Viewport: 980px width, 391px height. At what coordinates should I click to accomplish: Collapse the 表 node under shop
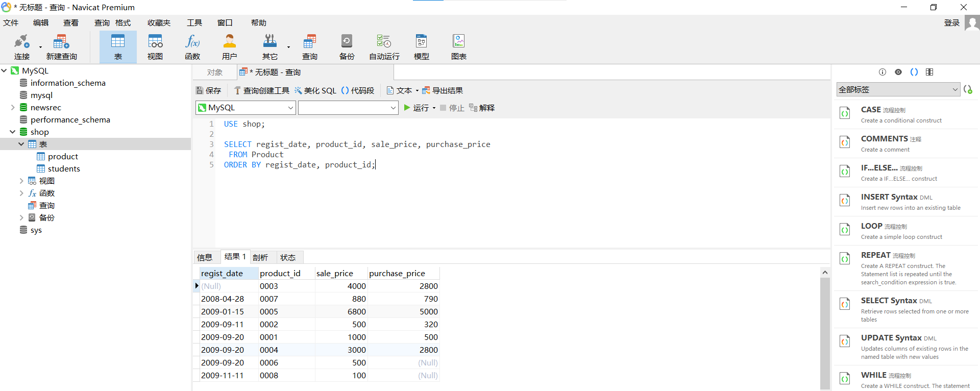point(21,144)
